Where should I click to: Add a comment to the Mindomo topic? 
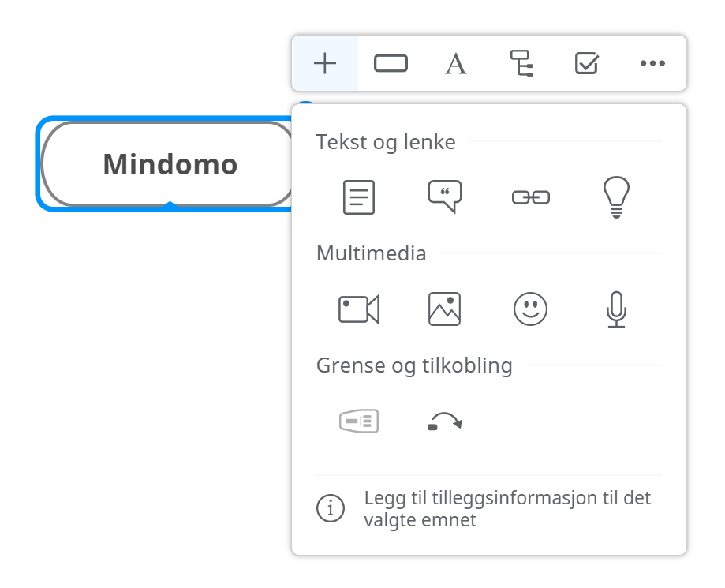click(444, 197)
